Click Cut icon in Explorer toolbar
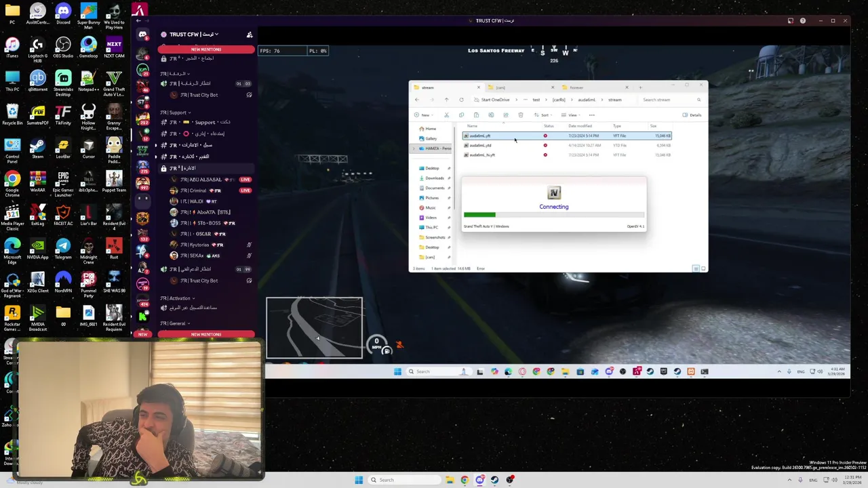The height and width of the screenshot is (488, 868). pyautogui.click(x=446, y=115)
